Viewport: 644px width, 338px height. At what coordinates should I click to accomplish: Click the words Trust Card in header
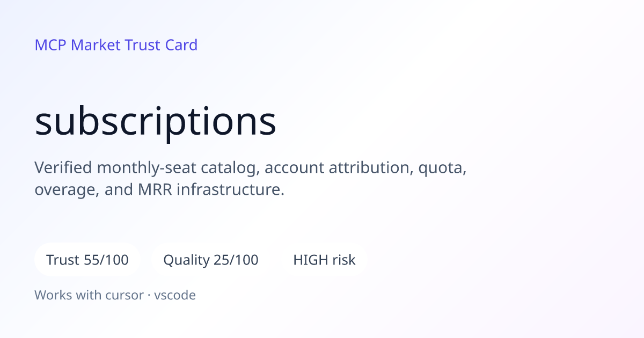click(161, 45)
